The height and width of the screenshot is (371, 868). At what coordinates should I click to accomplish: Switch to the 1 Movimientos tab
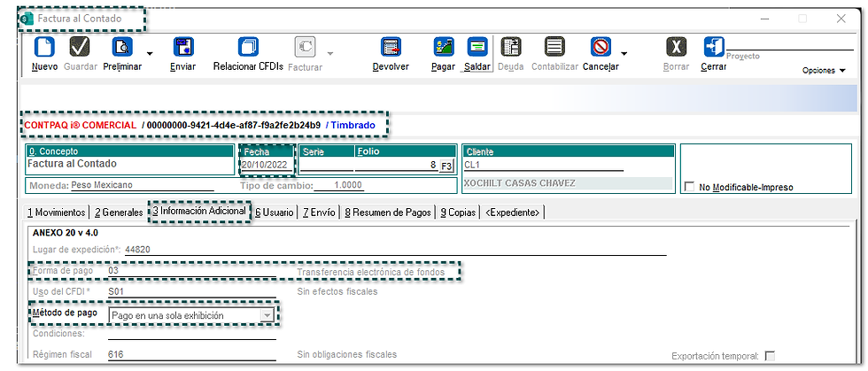click(58, 213)
